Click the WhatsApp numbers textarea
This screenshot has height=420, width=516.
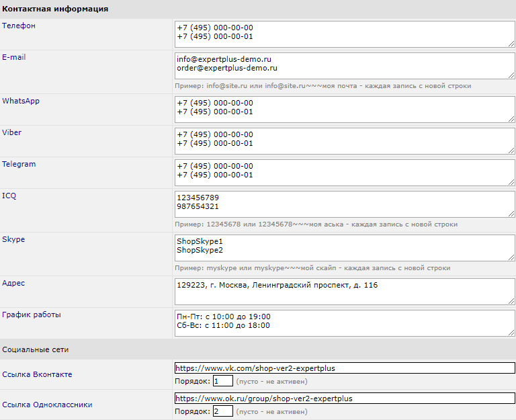click(x=345, y=110)
